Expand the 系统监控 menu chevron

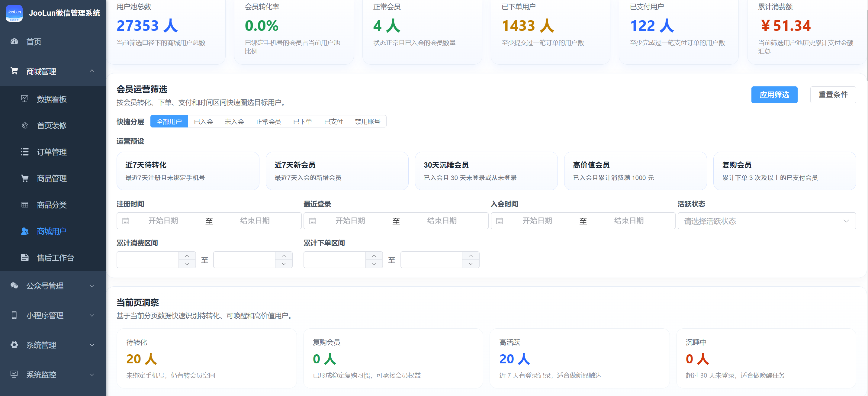tap(92, 374)
